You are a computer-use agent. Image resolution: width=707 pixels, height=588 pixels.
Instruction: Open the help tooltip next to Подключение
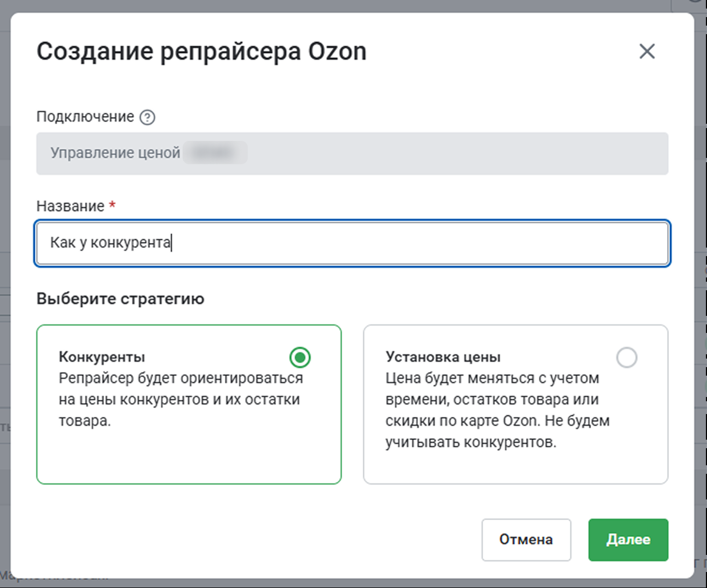click(147, 117)
